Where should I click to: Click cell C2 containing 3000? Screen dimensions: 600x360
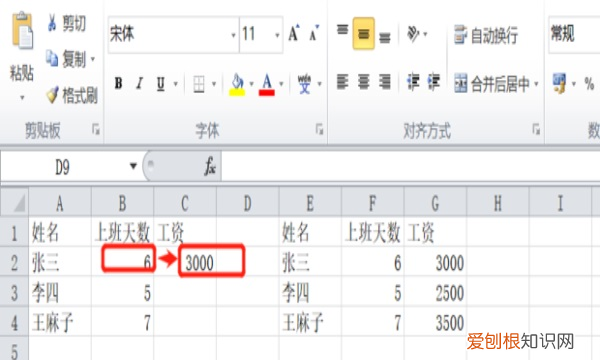click(185, 262)
